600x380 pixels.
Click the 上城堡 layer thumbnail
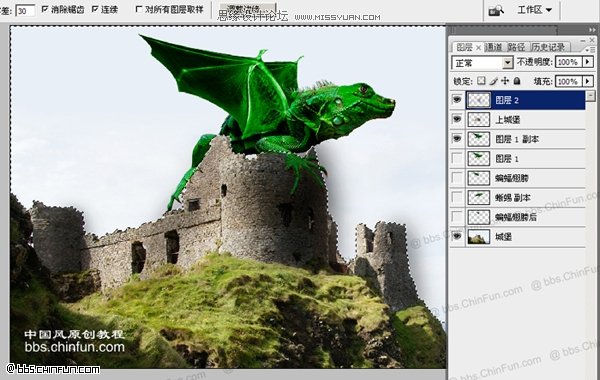(x=479, y=120)
